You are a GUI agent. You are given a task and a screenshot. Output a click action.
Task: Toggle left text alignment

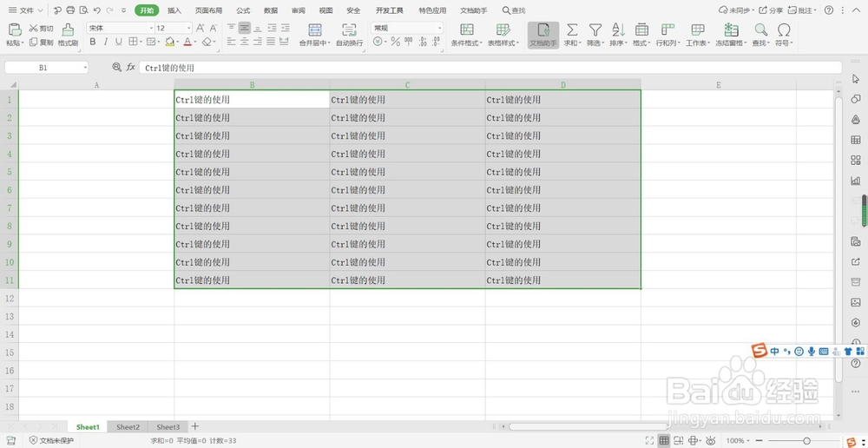click(231, 42)
